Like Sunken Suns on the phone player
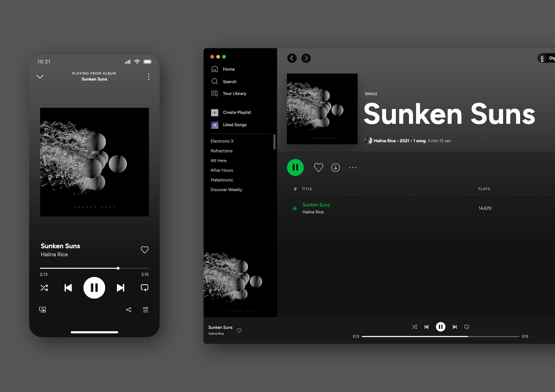Viewport: 555px width, 392px height. coord(145,250)
